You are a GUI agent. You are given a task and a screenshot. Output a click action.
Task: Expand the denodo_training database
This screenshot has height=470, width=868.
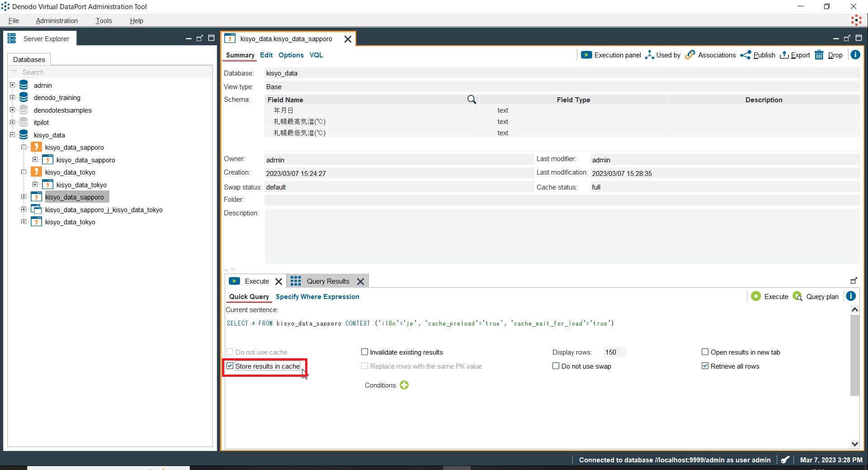(x=13, y=97)
